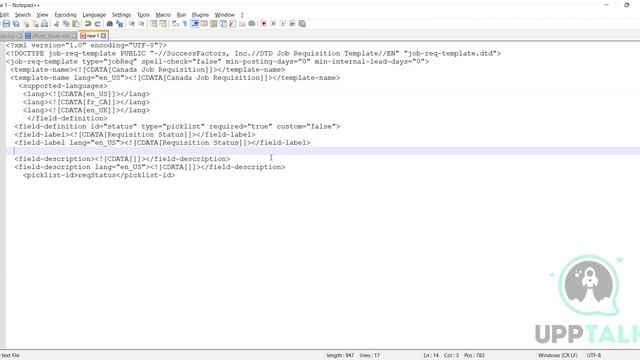Click the 'picklist-id' reqStatus line
Viewport: 640px width, 360px height.
99,175
